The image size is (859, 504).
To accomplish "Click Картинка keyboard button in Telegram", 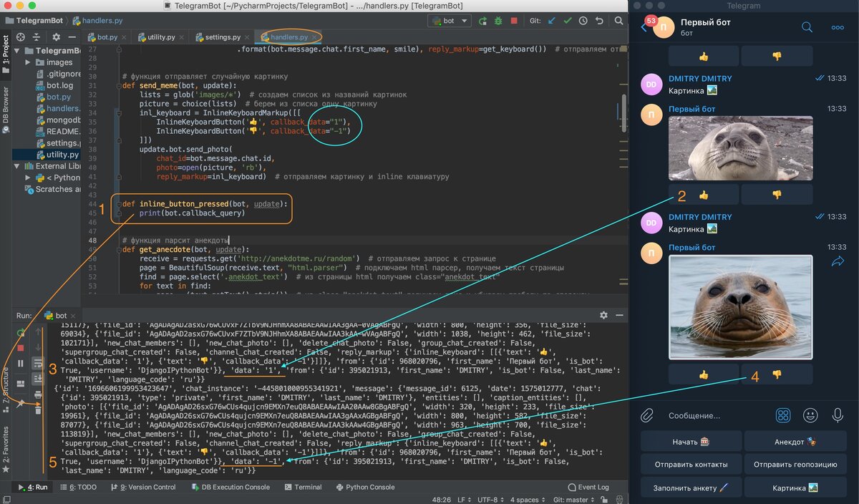I will coord(795,487).
